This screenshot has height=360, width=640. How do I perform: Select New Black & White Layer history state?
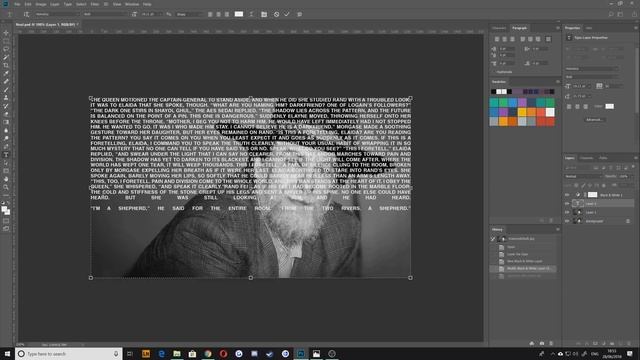click(x=524, y=261)
